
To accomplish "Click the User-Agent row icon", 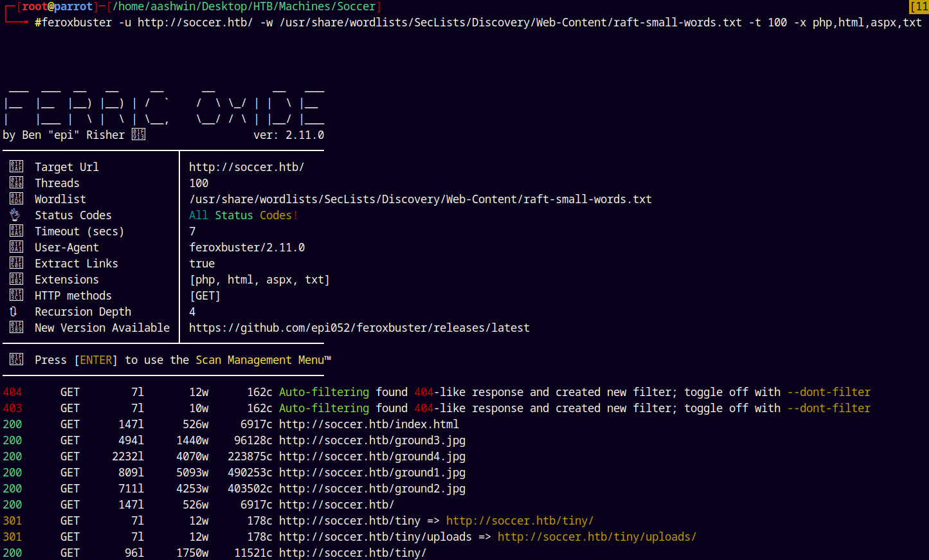I will (16, 247).
